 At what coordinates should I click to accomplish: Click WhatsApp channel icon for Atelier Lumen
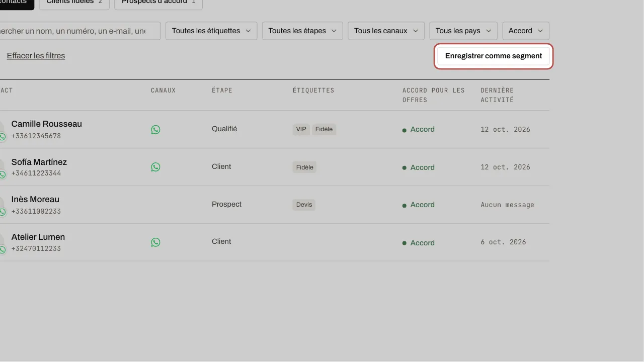point(155,242)
